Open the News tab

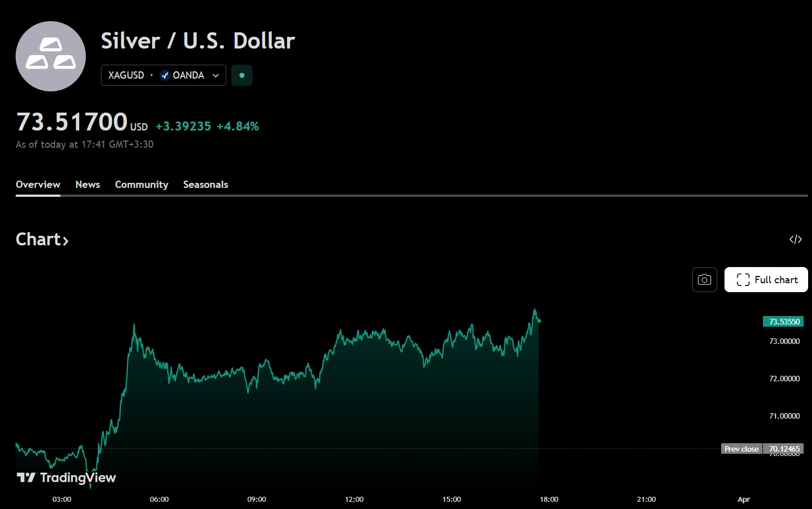[x=87, y=185]
